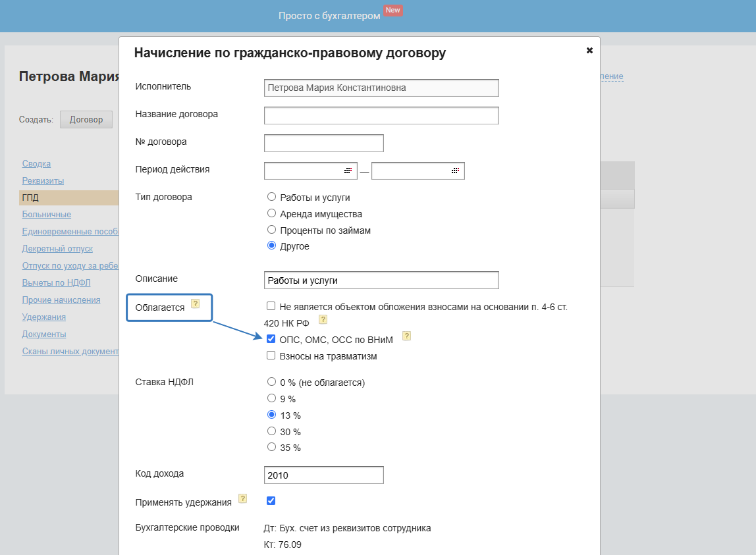Select the Работы и услуги contract type
756x555 pixels.
click(271, 197)
